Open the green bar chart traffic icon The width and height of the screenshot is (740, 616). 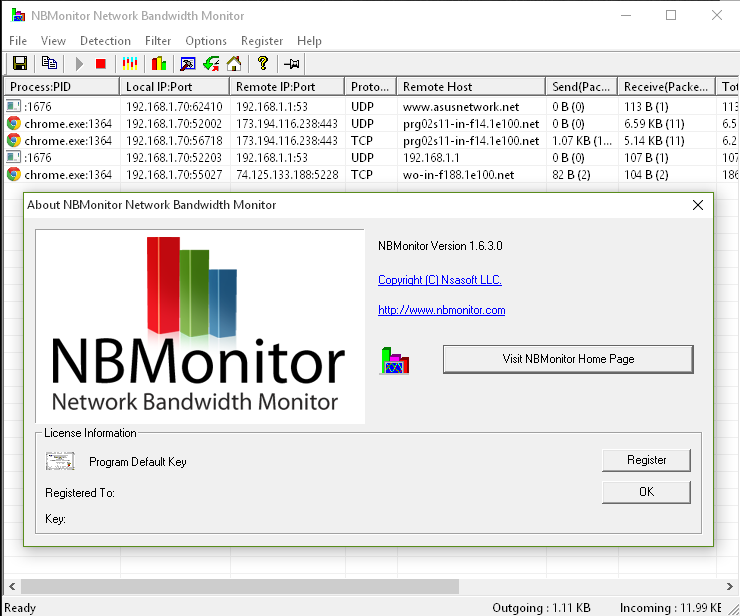click(x=159, y=63)
